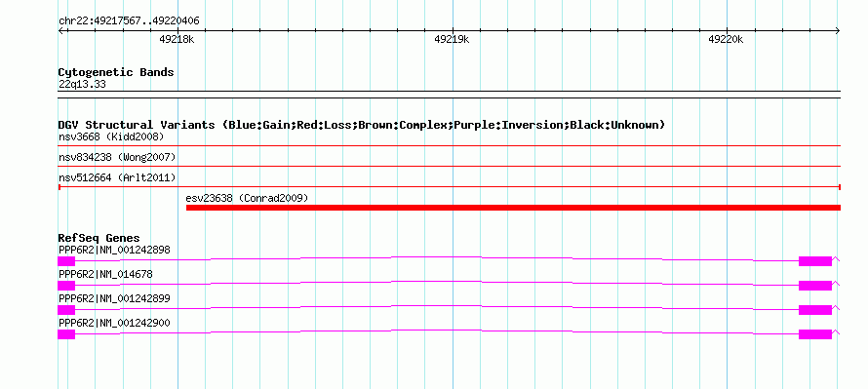Viewport: 868px width, 389px height.
Task: Open PPP6R2|NM_001242900 transcript label
Action: 114,323
